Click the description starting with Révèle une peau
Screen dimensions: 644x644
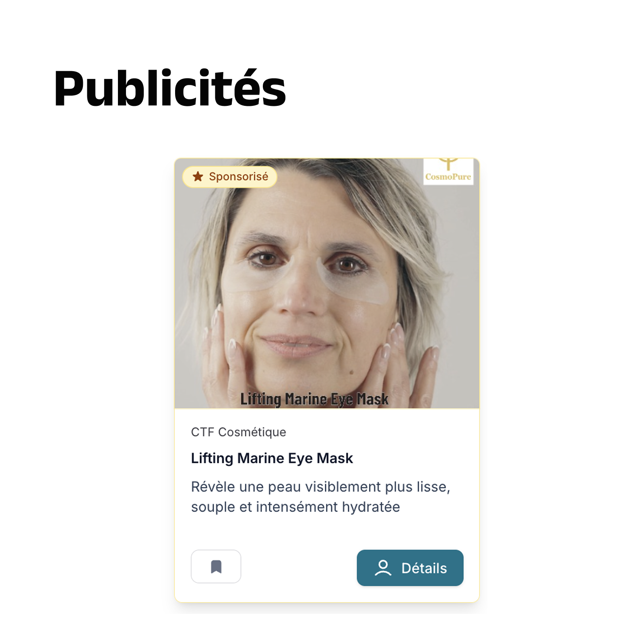[320, 497]
